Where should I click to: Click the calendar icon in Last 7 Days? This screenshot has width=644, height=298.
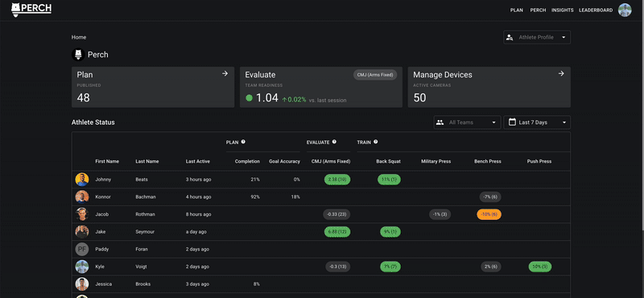[x=512, y=122]
